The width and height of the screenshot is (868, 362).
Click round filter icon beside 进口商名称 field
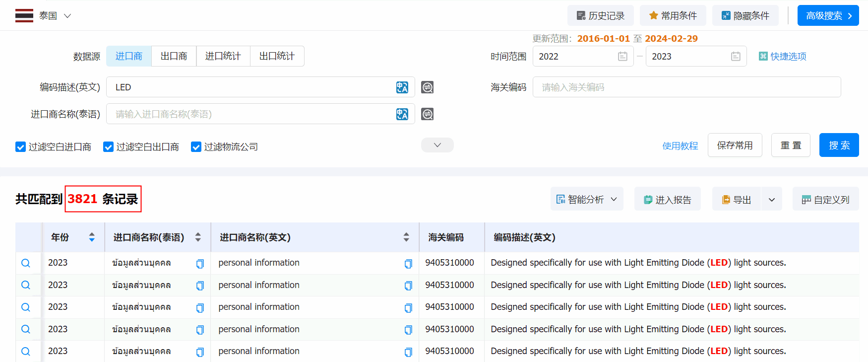coord(427,114)
